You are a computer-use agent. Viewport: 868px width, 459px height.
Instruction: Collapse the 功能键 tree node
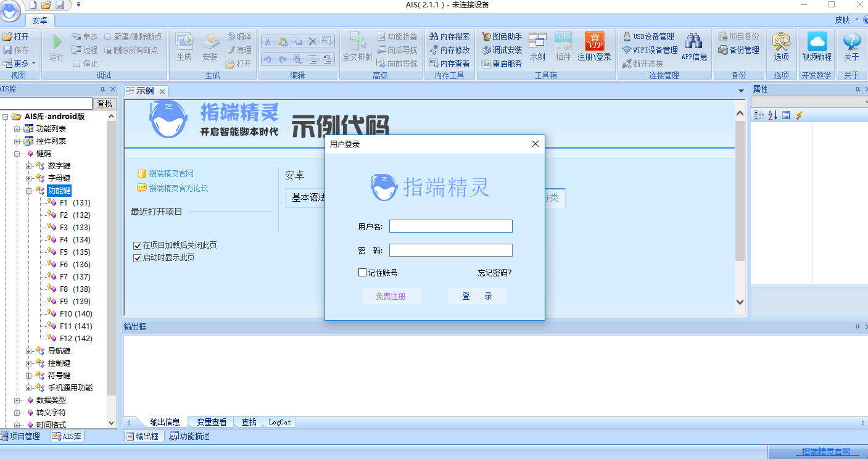coord(29,191)
